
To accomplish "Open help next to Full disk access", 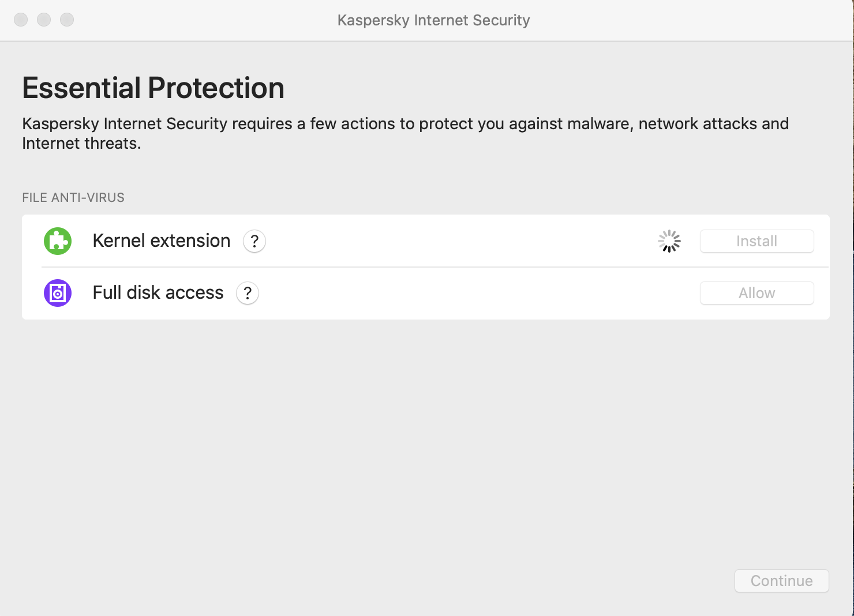I will point(248,293).
